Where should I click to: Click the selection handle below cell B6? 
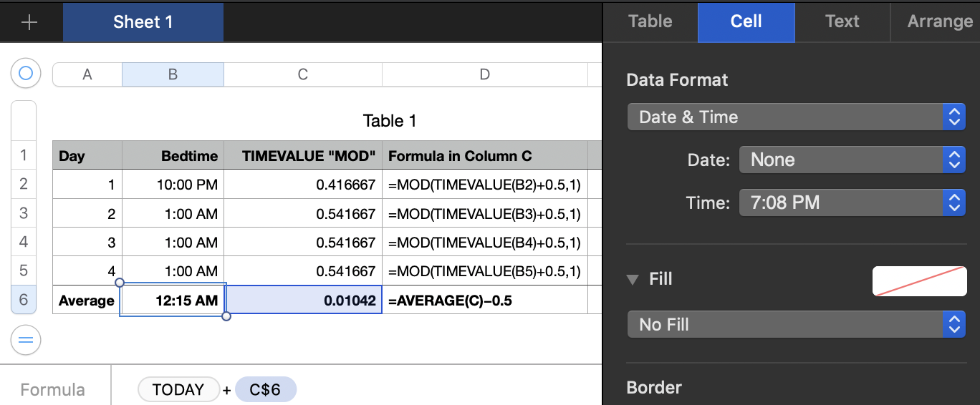click(x=226, y=316)
